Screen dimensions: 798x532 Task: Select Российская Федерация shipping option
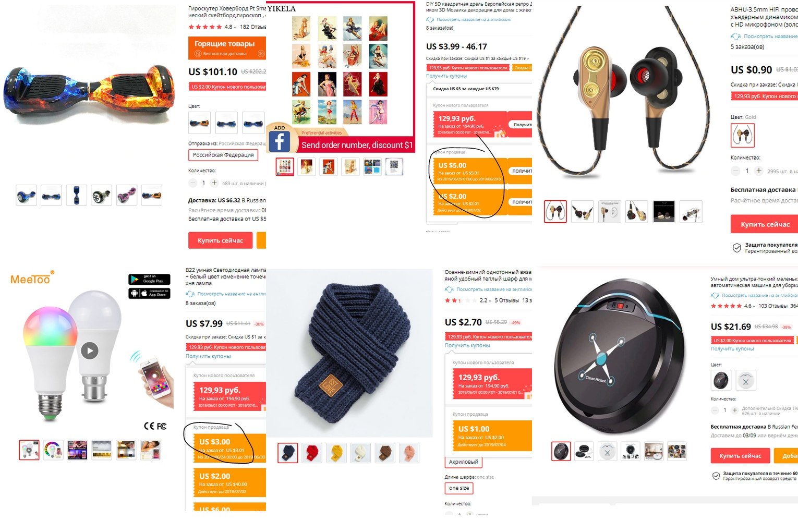pos(223,155)
